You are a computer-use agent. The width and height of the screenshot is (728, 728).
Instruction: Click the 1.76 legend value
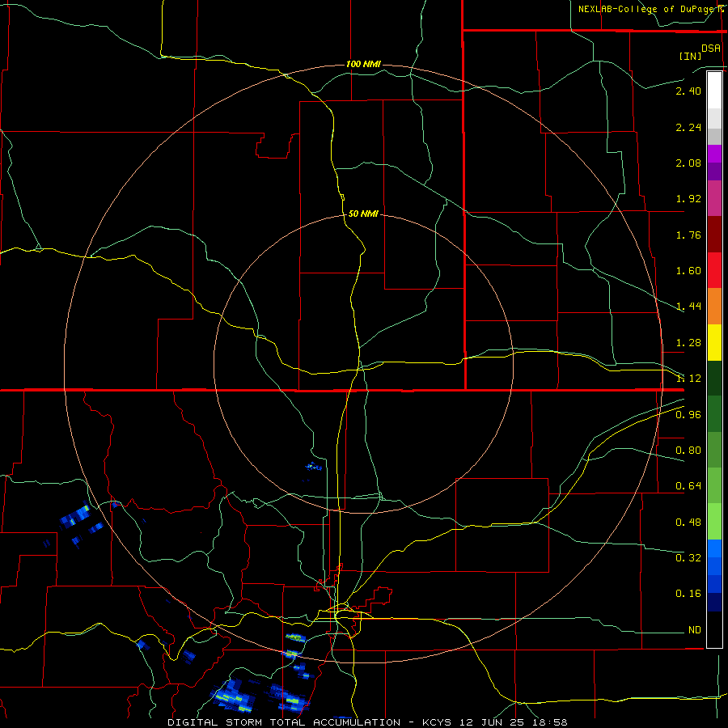(688, 235)
